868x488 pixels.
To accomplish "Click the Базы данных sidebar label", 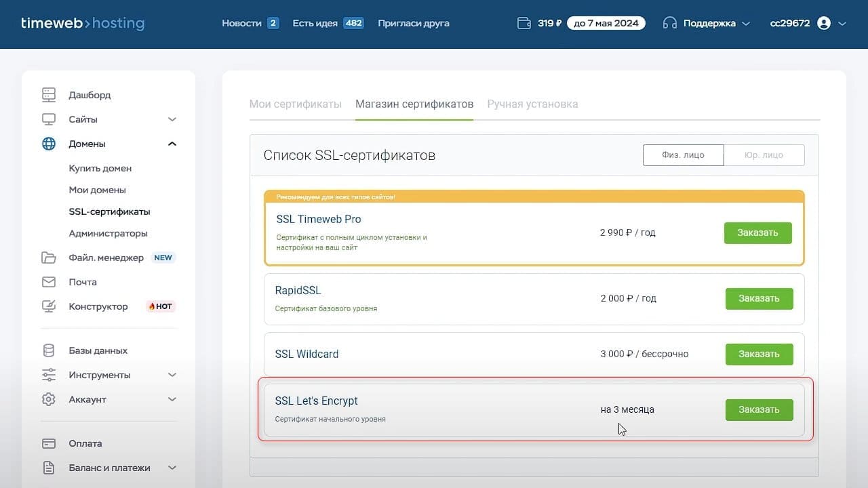I will [x=98, y=350].
